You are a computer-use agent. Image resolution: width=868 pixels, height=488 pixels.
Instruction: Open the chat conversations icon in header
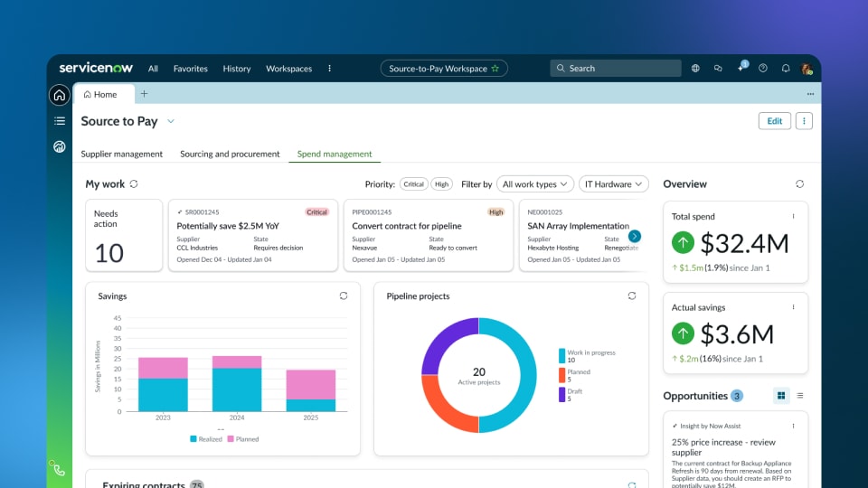coord(718,69)
